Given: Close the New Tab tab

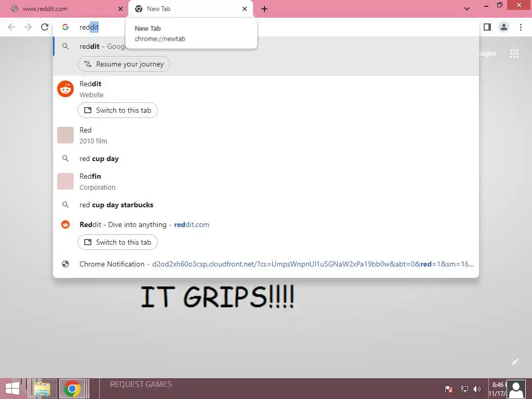Looking at the screenshot, I should pyautogui.click(x=245, y=9).
